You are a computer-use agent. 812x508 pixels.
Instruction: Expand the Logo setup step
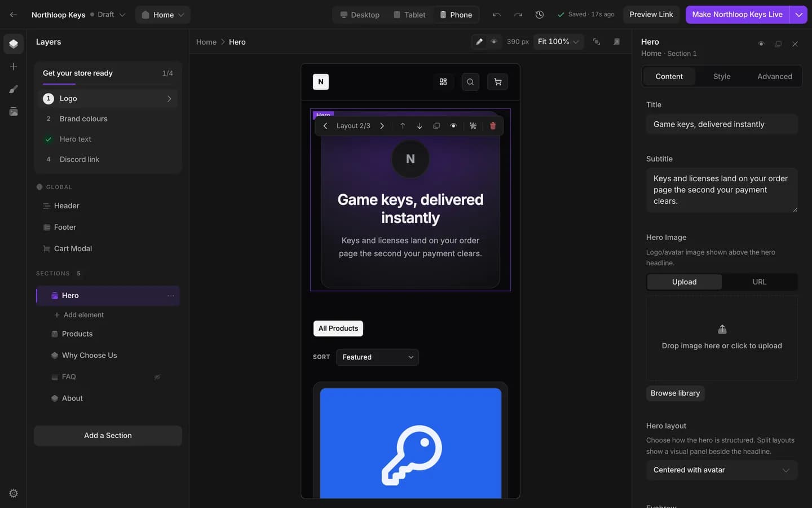(x=108, y=99)
